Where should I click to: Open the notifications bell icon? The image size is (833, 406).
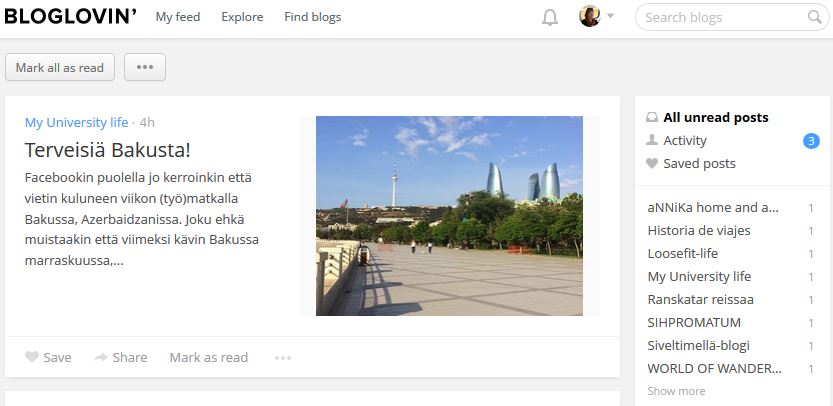point(549,17)
